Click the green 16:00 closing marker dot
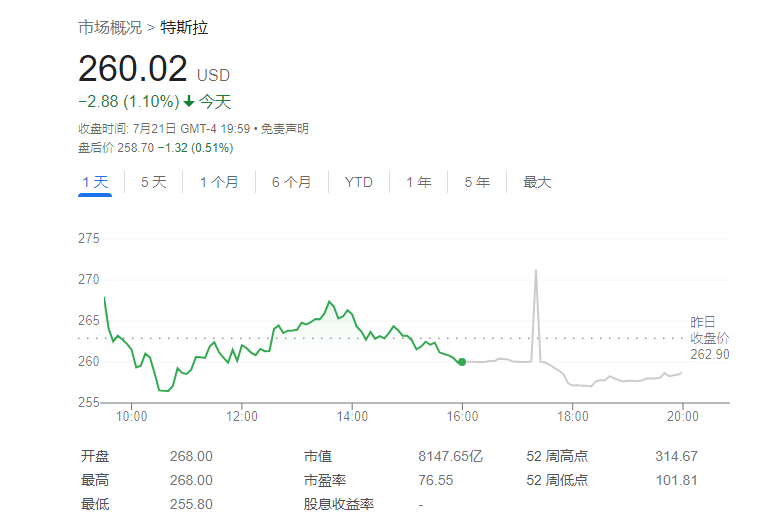 pos(462,362)
